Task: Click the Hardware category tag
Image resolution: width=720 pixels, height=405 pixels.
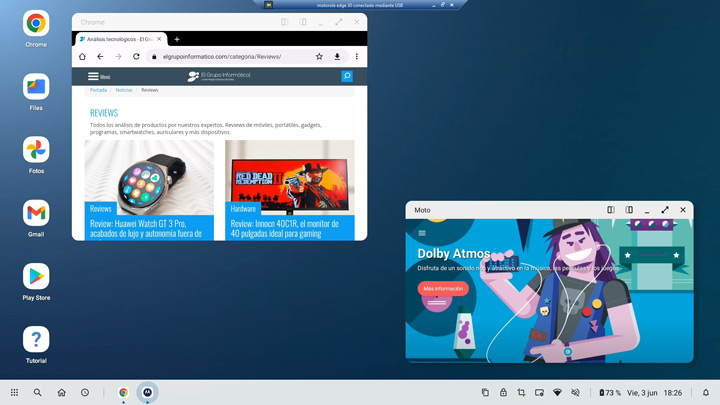Action: [243, 208]
